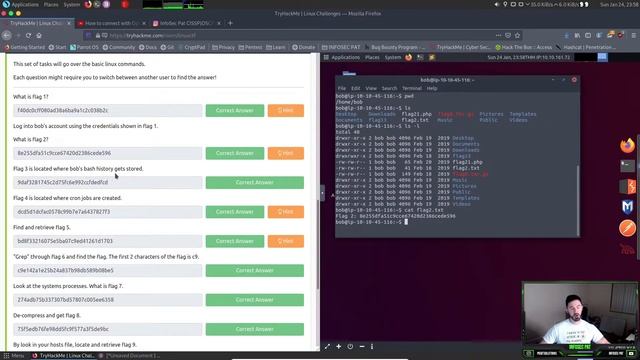Open a new Firefox tab
This screenshot has width=640, height=360.
click(230, 23)
